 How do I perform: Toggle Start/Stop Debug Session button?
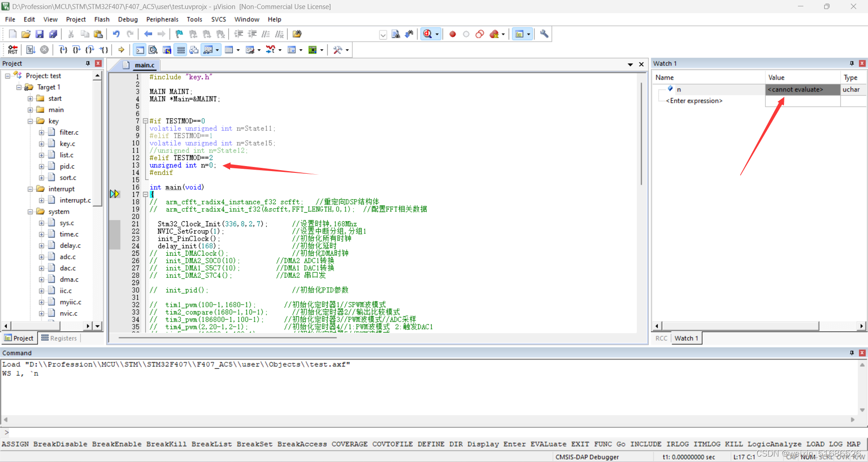click(x=428, y=34)
